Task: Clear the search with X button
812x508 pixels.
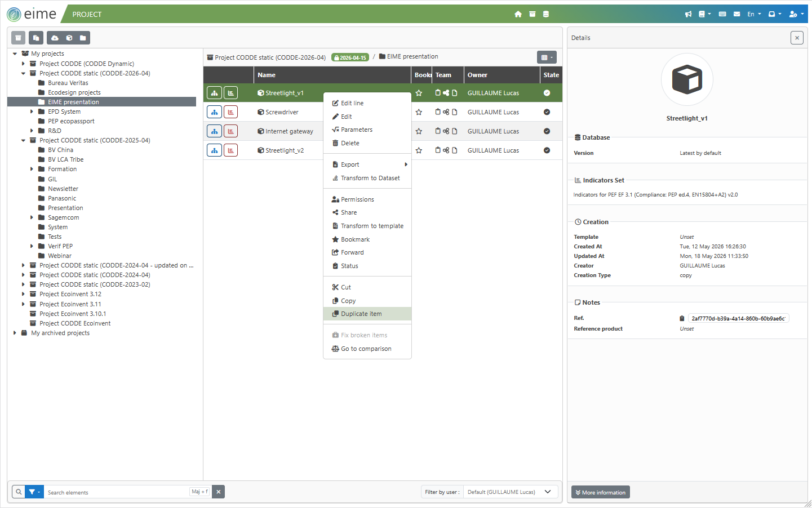Action: [219, 492]
